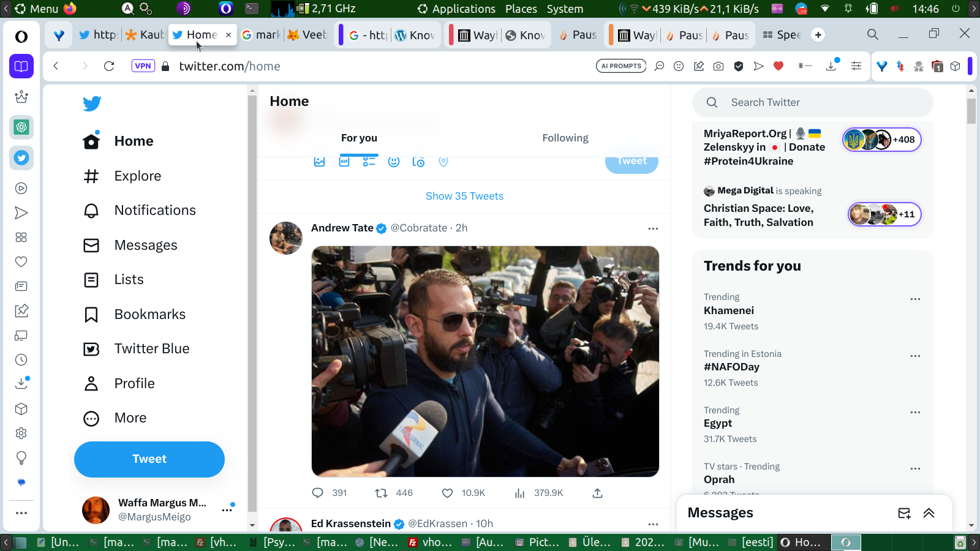980x551 pixels.
Task: Open more options for Ed Krassenstein's tweet
Action: tap(653, 524)
